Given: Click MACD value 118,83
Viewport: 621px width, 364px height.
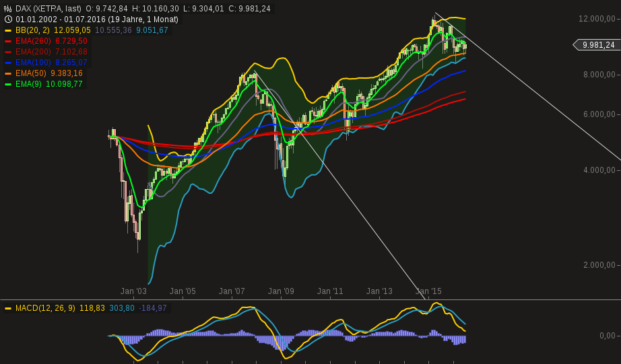Looking at the screenshot, I should pyautogui.click(x=92, y=307).
